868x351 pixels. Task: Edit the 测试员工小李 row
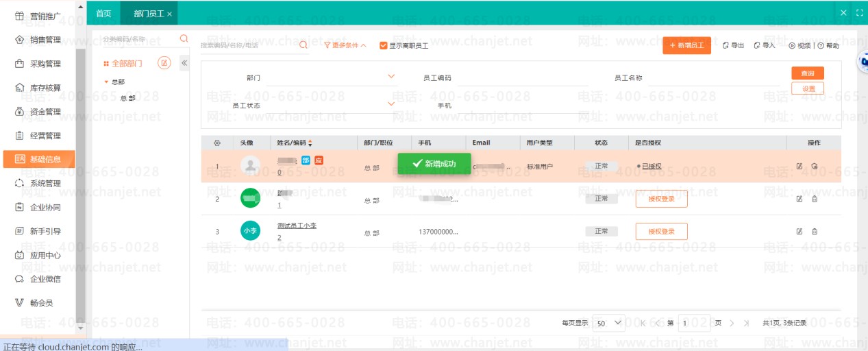(799, 231)
